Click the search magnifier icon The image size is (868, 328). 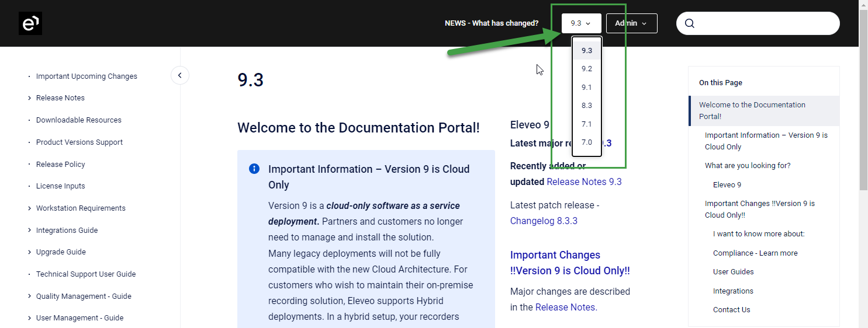(690, 23)
